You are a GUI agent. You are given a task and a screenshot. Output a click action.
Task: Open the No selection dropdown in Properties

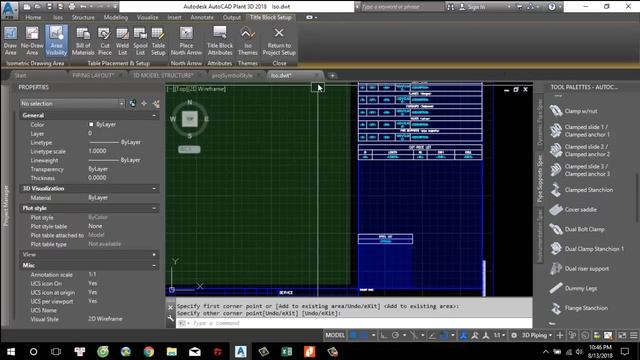coord(72,104)
